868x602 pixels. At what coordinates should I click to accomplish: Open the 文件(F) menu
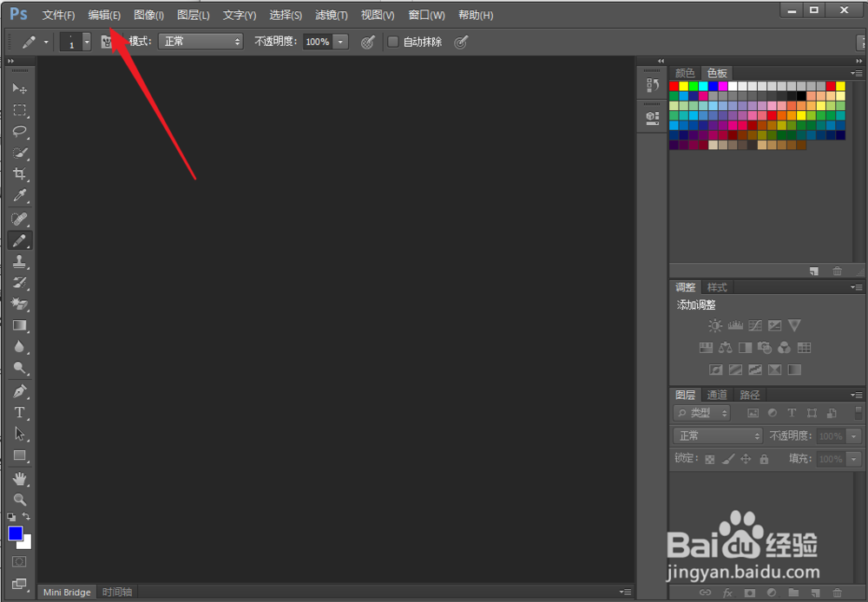click(58, 15)
